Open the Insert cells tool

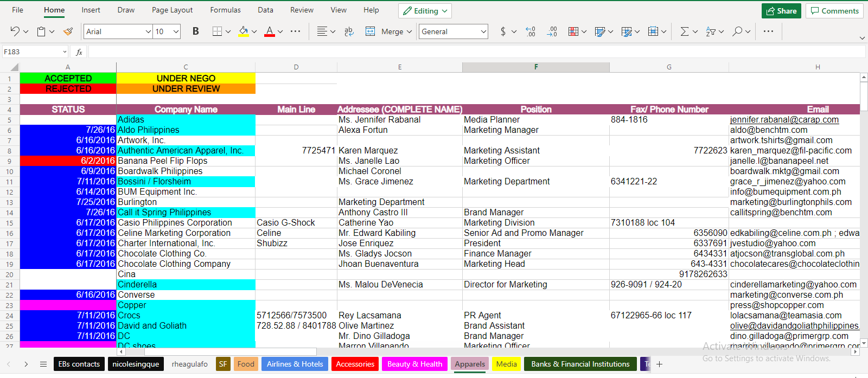[653, 31]
